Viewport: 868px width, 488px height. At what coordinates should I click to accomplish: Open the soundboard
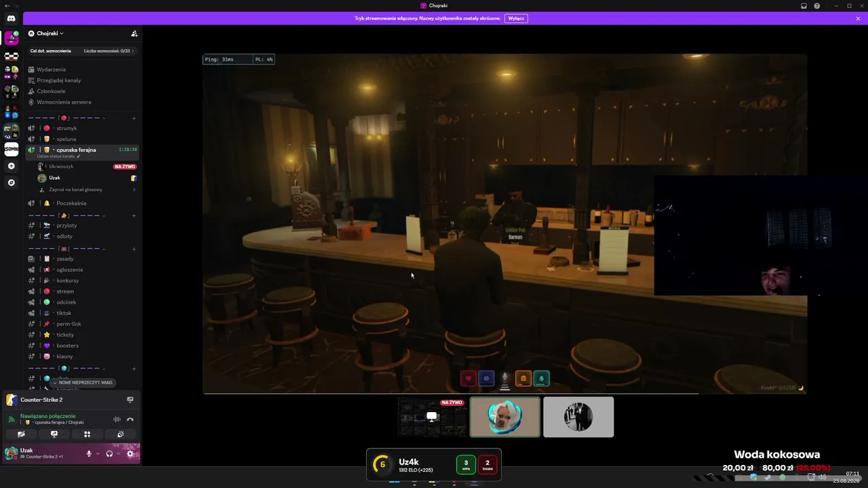tap(121, 434)
